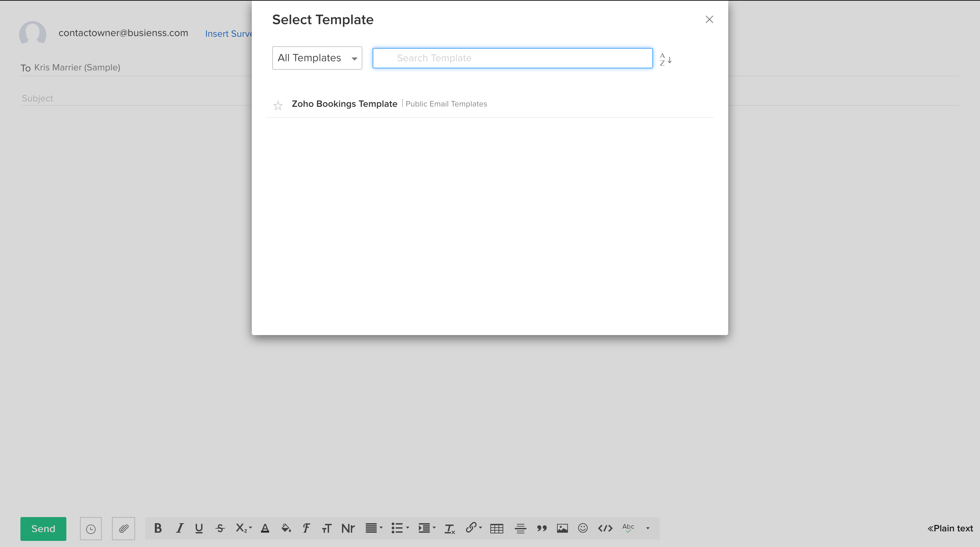Viewport: 980px width, 547px height.
Task: Favorite the Zoho Bookings Template star
Action: click(x=278, y=105)
